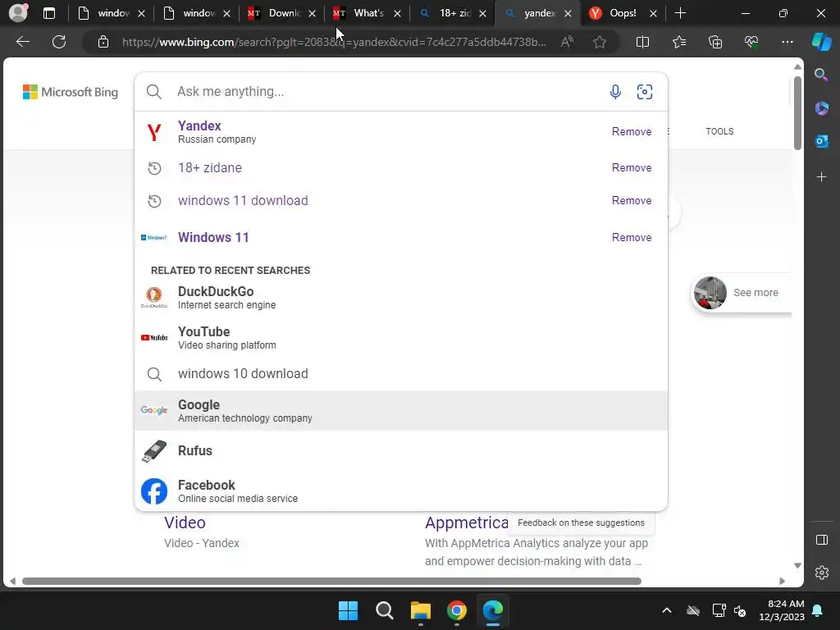The height and width of the screenshot is (630, 840).
Task: Close the "yandex" tab
Action: pyautogui.click(x=568, y=13)
